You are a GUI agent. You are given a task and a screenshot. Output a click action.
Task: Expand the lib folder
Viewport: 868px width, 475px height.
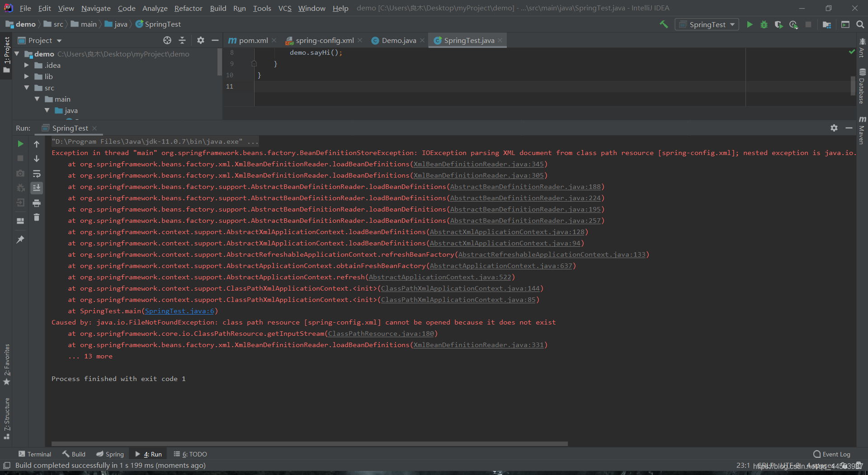point(27,76)
